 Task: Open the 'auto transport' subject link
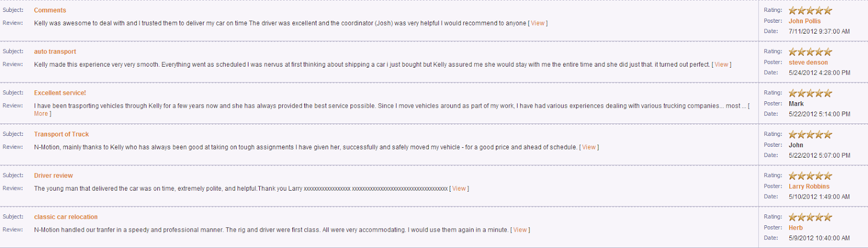(55, 51)
